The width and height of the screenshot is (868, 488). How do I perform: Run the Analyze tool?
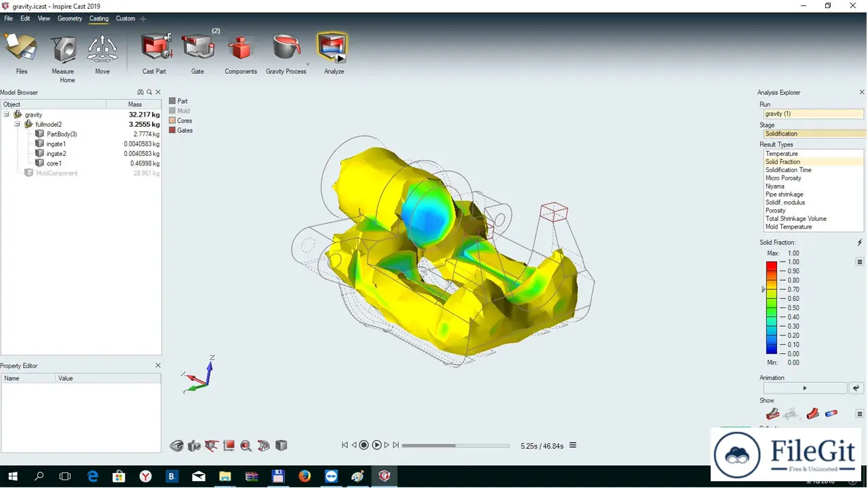coord(332,47)
